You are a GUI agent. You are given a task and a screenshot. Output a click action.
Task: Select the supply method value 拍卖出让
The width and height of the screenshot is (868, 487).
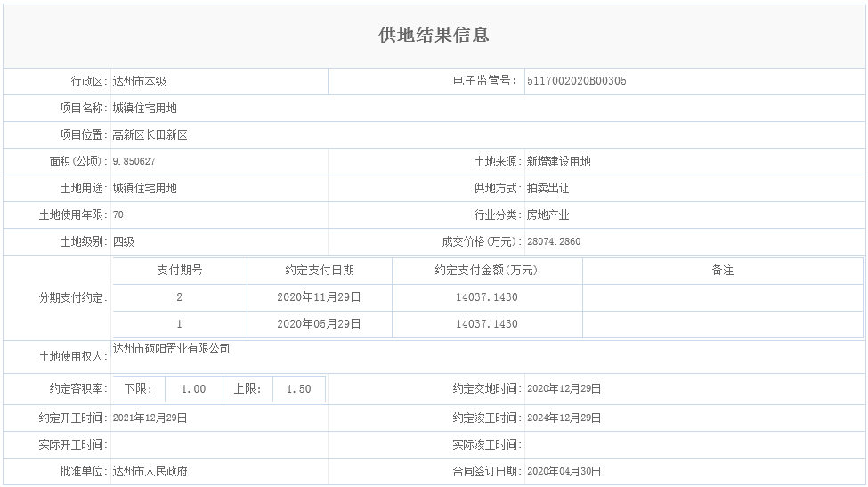pyautogui.click(x=548, y=188)
